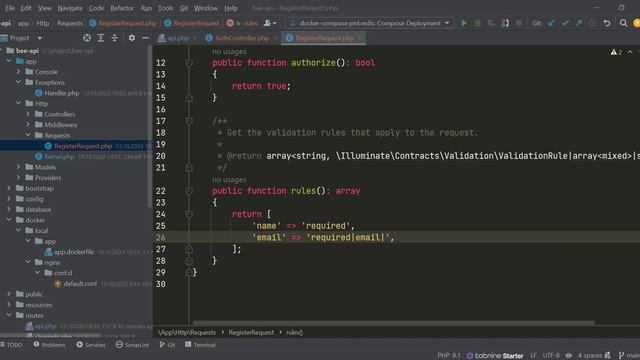Viewport: 640px width, 360px height.
Task: Click the Debug bug icon
Action: (x=478, y=23)
